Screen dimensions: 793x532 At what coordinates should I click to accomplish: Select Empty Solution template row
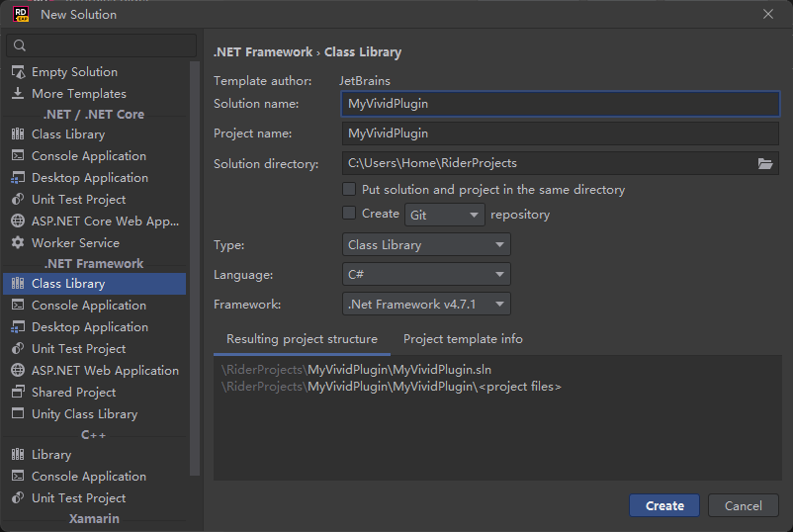(x=95, y=72)
